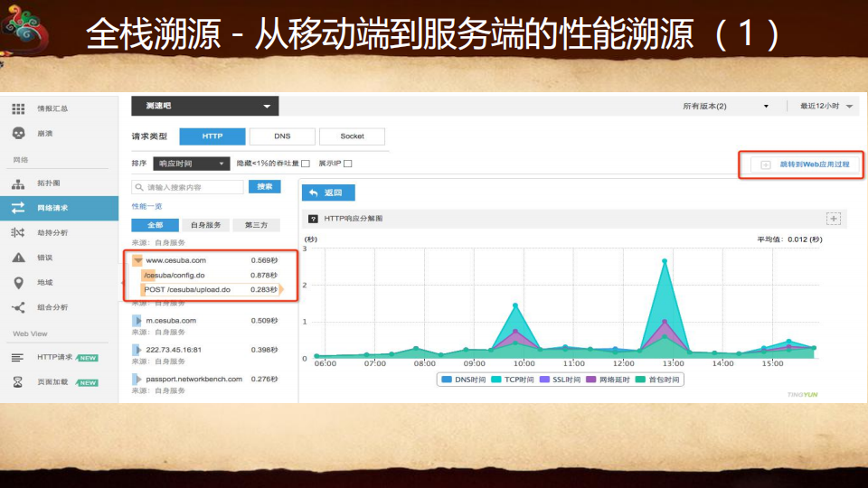Image resolution: width=868 pixels, height=488 pixels.
Task: Tick the 隐藏<1%的吞吐量 checkbox
Action: [306, 164]
